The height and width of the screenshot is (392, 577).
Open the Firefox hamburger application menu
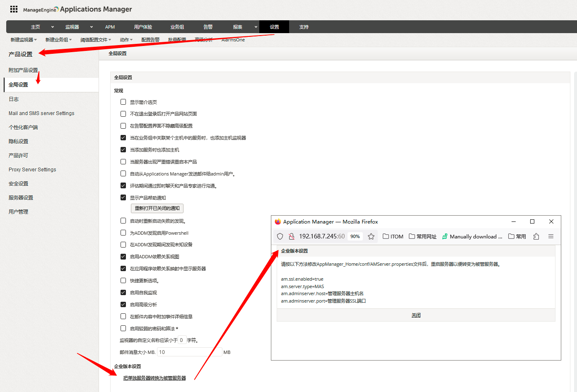(551, 236)
